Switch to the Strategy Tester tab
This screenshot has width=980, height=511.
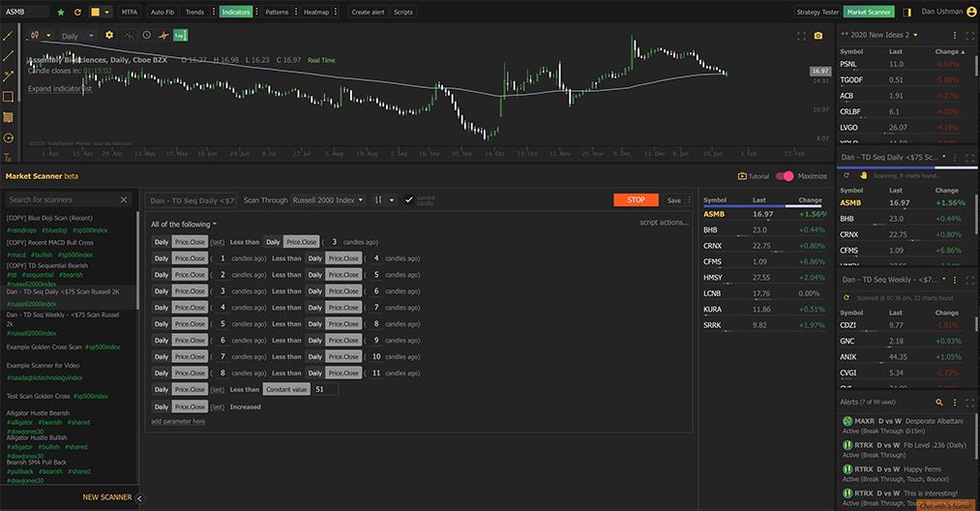tap(817, 13)
